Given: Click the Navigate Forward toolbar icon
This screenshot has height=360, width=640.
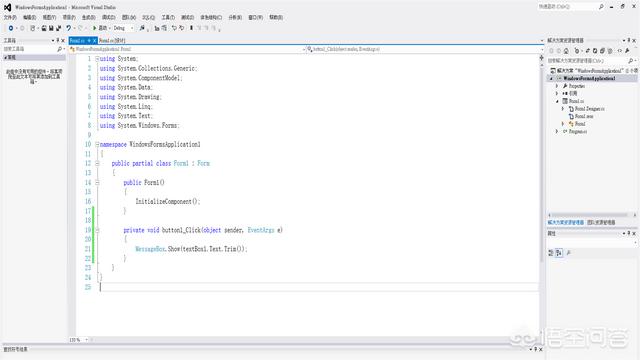Looking at the screenshot, I should [x=22, y=28].
